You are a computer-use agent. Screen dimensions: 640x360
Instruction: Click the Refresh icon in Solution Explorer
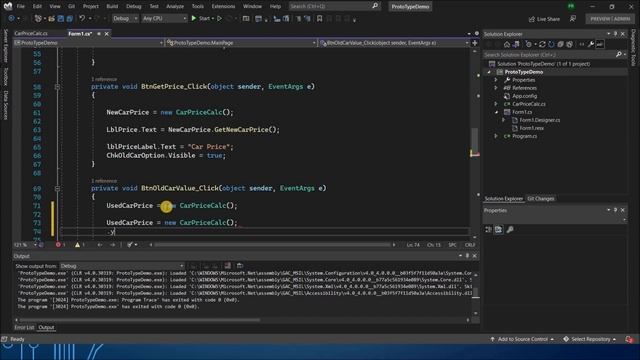(x=551, y=44)
